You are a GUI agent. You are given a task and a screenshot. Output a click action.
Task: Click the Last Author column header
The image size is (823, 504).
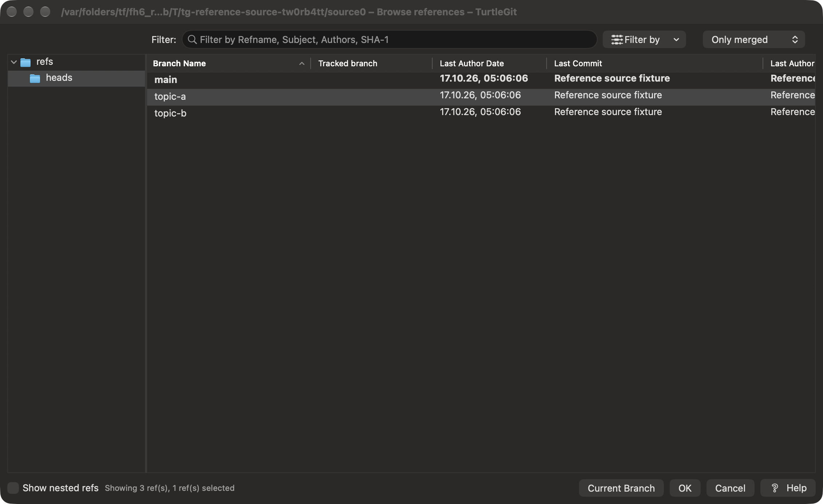pyautogui.click(x=789, y=63)
